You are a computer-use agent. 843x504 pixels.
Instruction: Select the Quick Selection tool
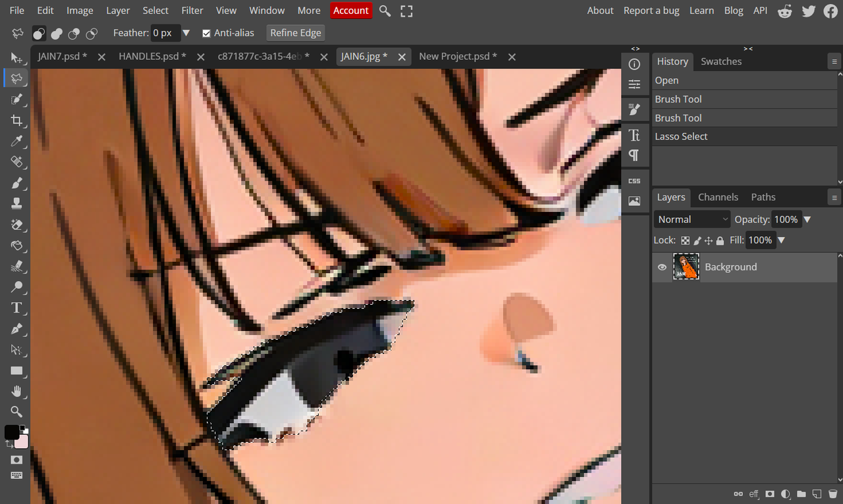(x=16, y=99)
